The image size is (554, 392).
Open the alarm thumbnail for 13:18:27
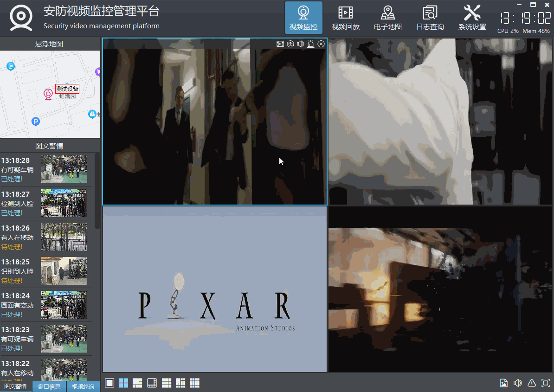(64, 203)
